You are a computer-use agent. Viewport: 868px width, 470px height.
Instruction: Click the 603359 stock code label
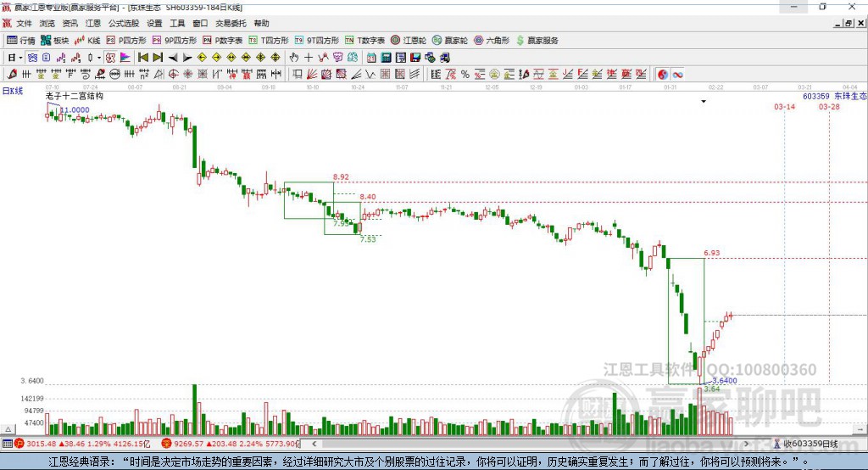(816, 97)
